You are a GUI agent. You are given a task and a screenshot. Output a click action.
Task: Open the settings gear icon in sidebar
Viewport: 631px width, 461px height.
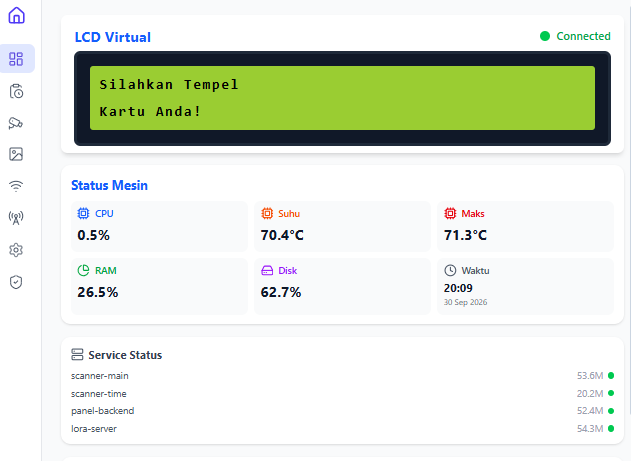16,250
